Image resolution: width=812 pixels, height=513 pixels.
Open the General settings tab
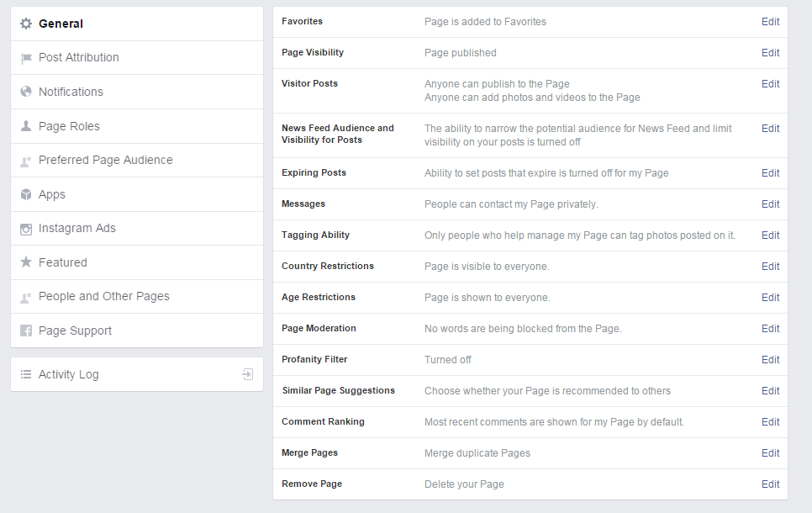(137, 24)
